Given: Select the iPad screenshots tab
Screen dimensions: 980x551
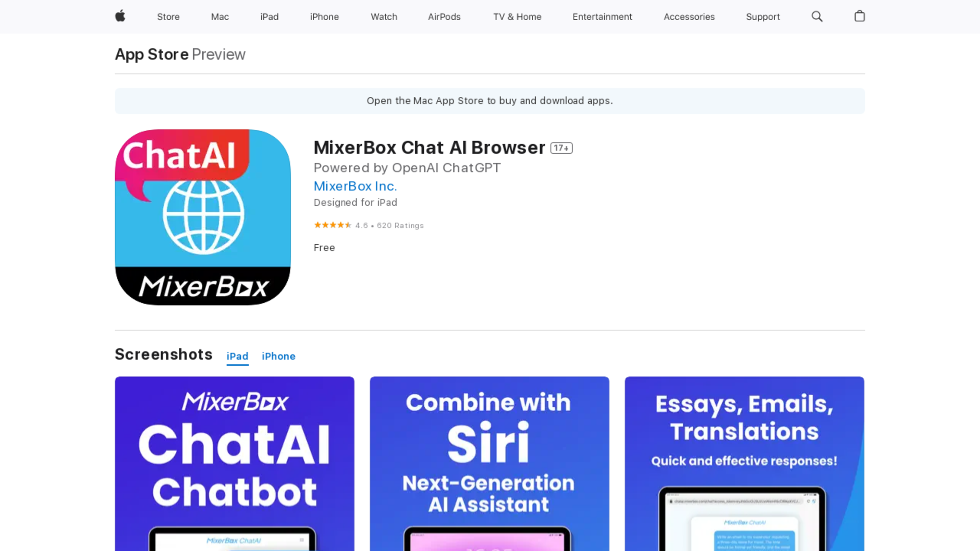Looking at the screenshot, I should click(x=237, y=356).
